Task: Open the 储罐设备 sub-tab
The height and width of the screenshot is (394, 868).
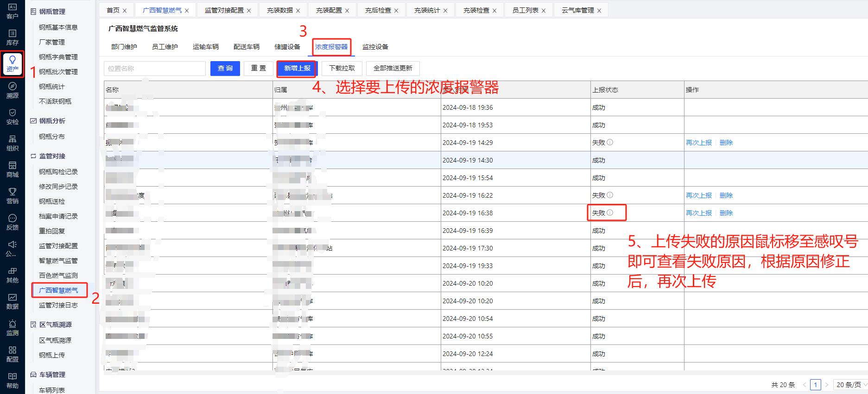Action: (x=287, y=47)
